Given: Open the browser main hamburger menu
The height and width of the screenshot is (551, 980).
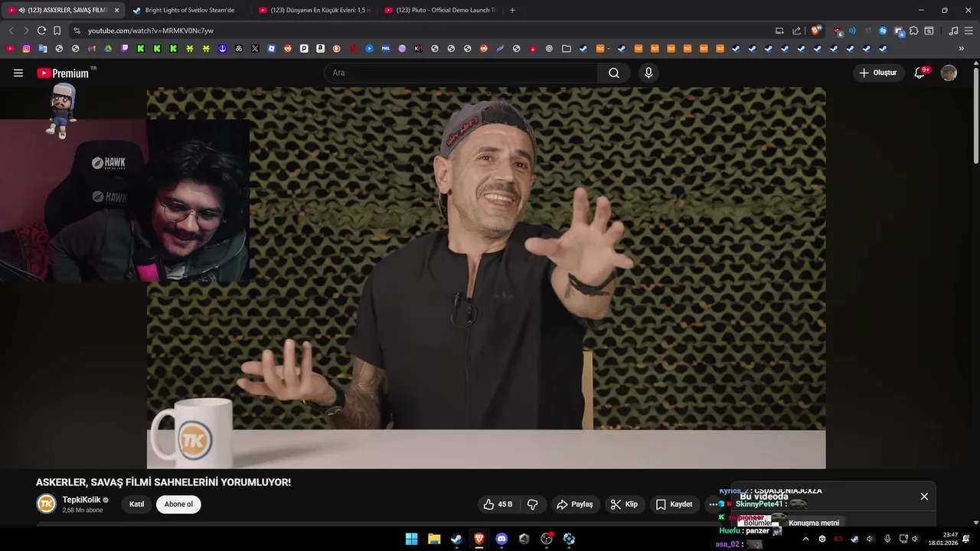Looking at the screenshot, I should (x=969, y=31).
